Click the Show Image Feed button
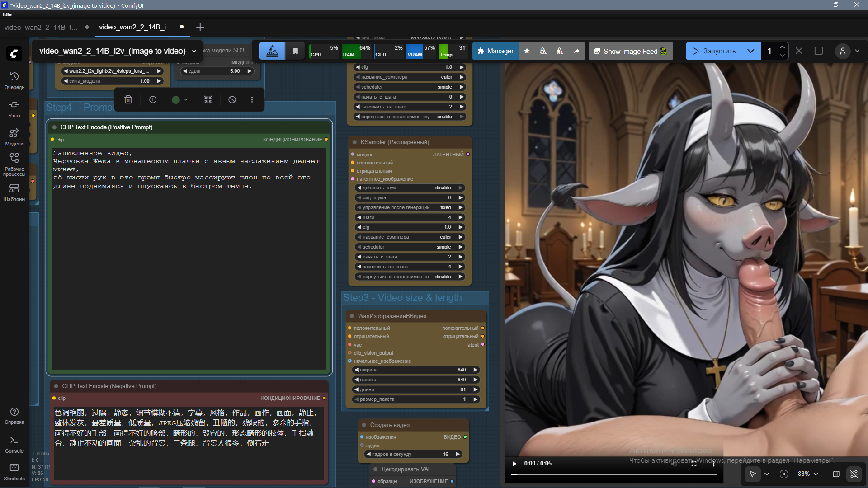 [630, 51]
